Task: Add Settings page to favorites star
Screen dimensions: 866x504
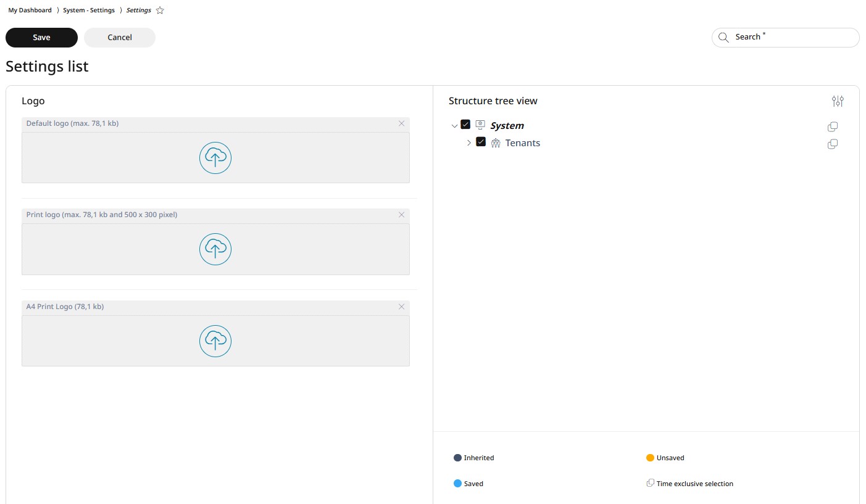Action: pyautogui.click(x=160, y=10)
